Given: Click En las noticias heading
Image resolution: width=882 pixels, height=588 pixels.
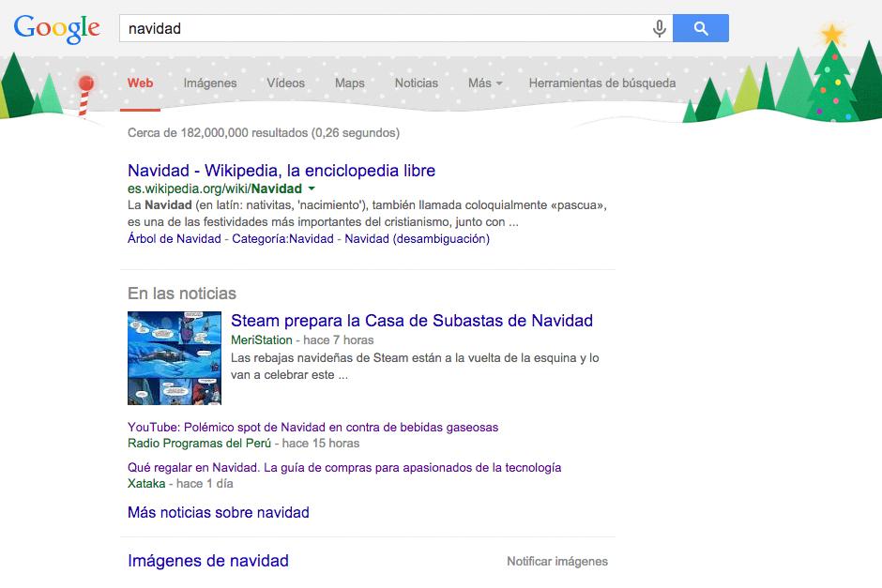Looking at the screenshot, I should (x=182, y=294).
